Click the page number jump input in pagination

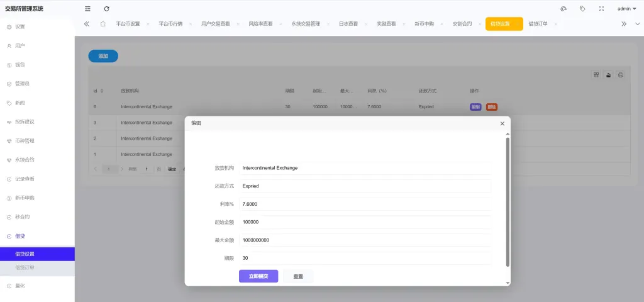(146, 169)
